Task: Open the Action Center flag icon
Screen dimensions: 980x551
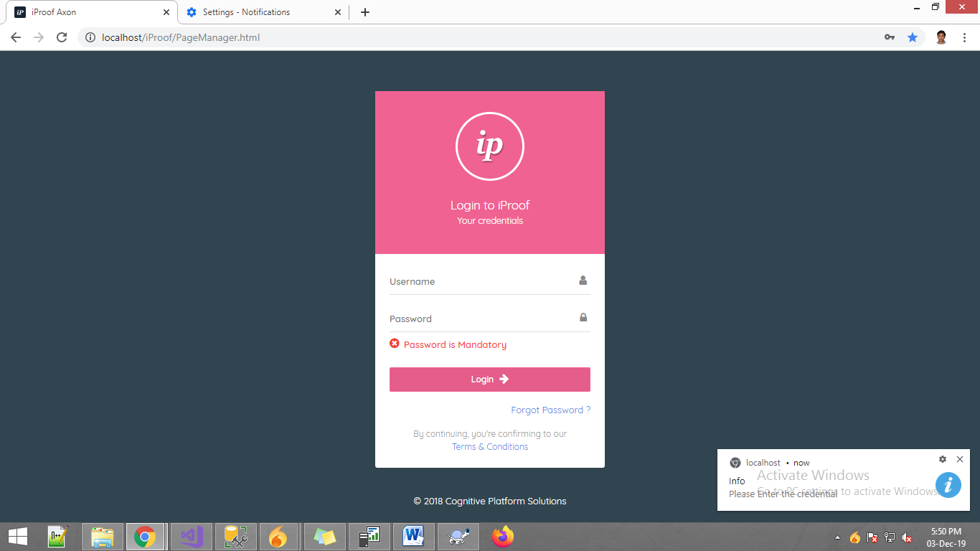Action: pyautogui.click(x=872, y=537)
